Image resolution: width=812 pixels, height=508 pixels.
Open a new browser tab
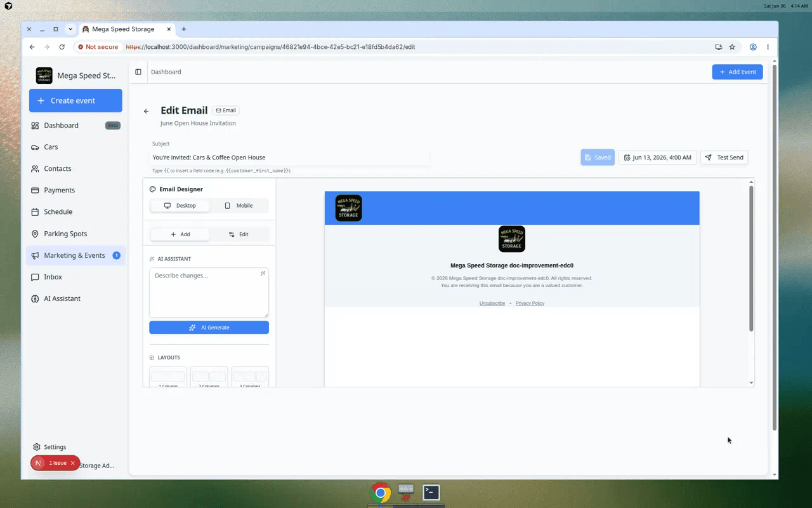coord(184,29)
